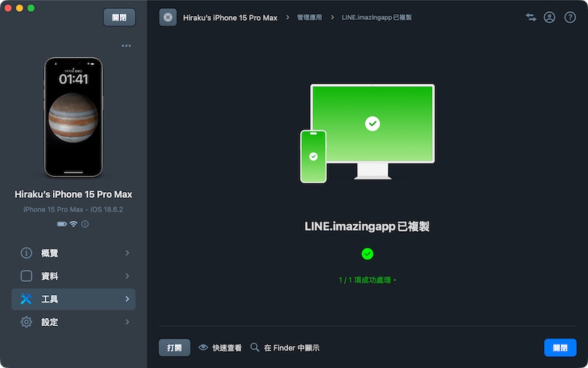588x368 pixels.
Task: Click the eye icon for quick look
Action: [x=204, y=347]
